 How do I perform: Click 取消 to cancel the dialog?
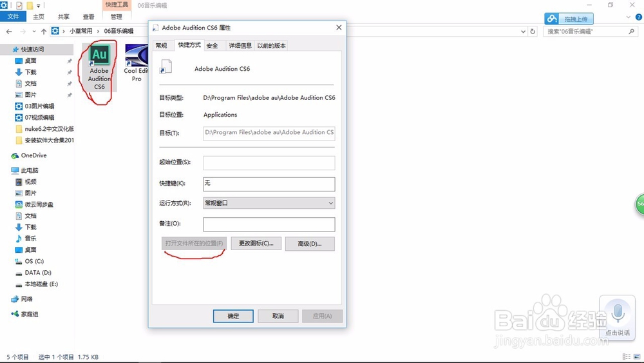(278, 316)
